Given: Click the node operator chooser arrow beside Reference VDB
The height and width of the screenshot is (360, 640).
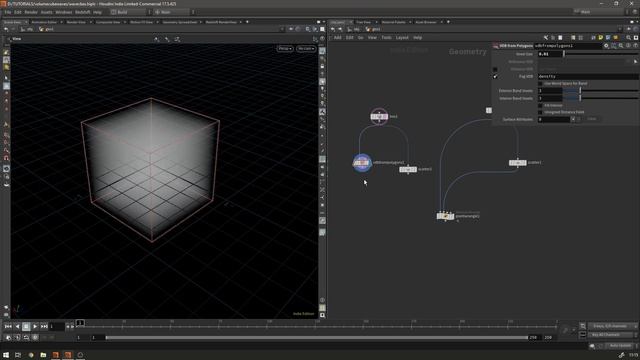Looking at the screenshot, I should pos(636,62).
